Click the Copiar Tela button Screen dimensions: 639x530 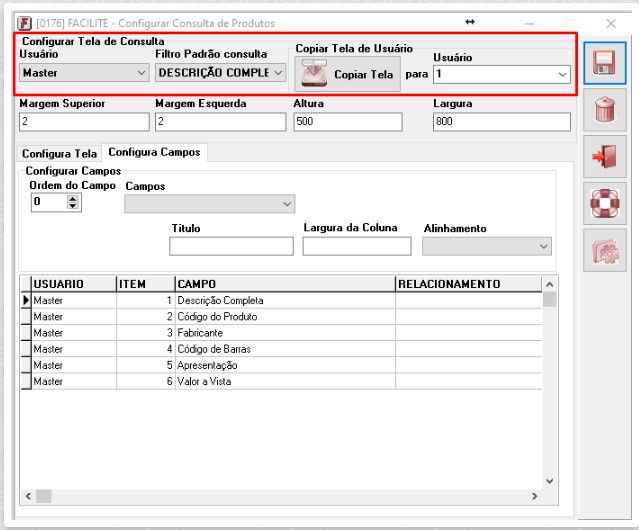348,74
